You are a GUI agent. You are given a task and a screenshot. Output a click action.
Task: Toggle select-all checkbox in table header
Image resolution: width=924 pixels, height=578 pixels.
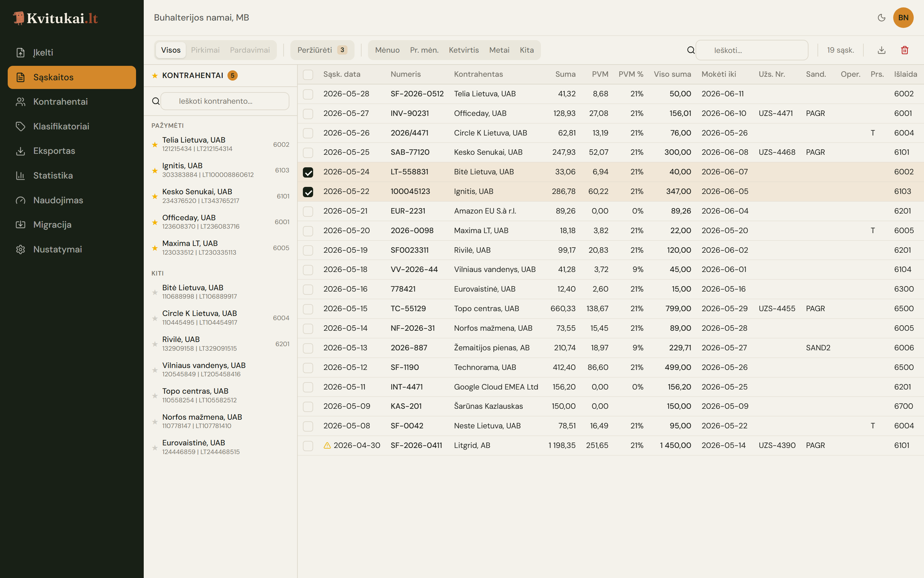click(x=308, y=74)
